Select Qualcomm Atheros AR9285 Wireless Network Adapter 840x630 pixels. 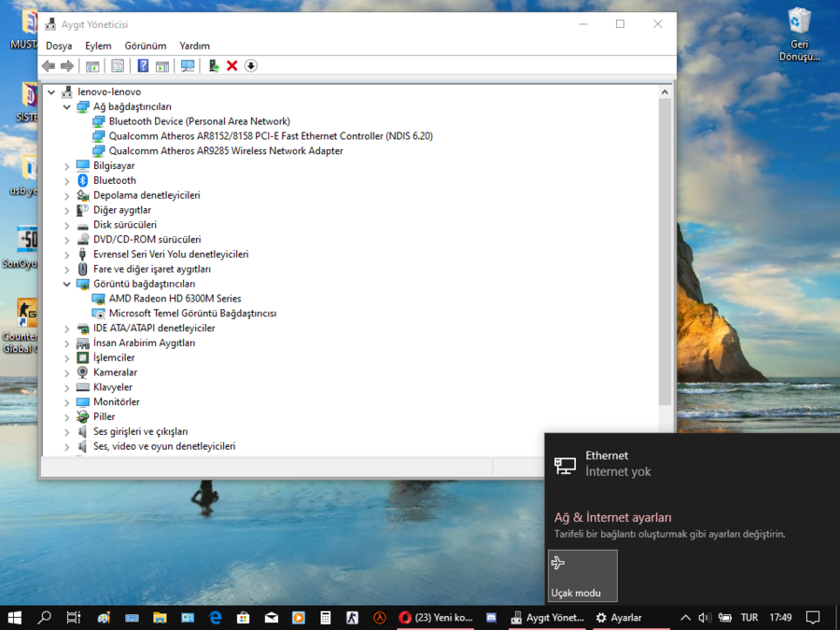click(226, 151)
